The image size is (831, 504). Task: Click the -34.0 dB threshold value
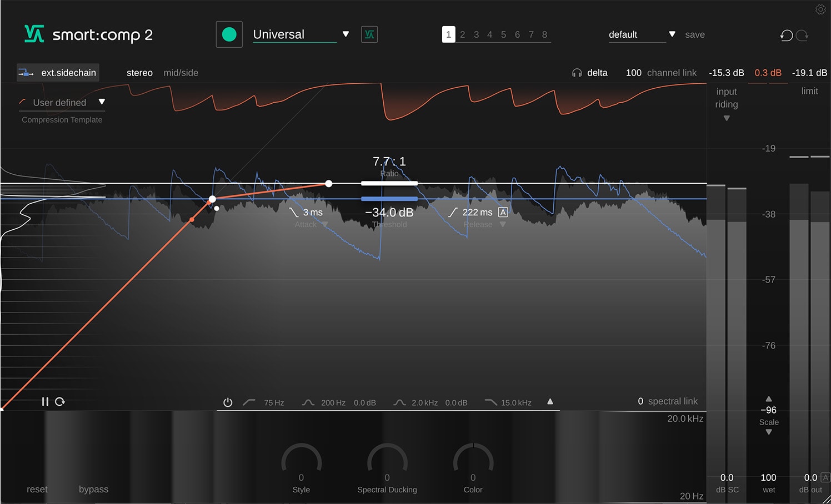389,213
